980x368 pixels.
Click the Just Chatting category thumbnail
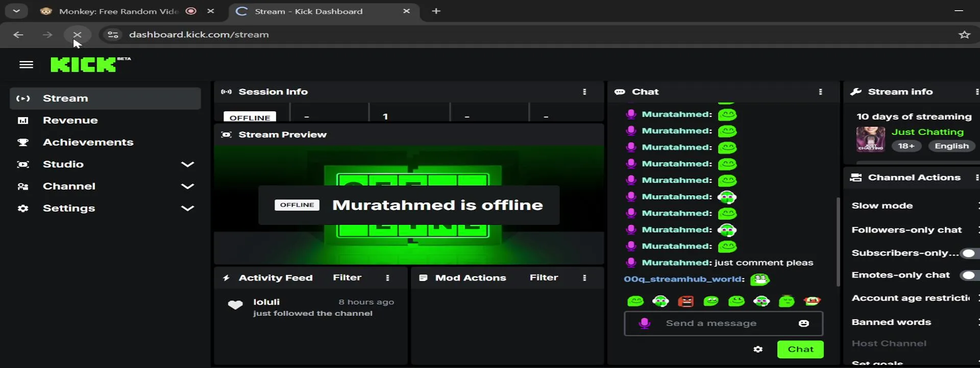(870, 139)
